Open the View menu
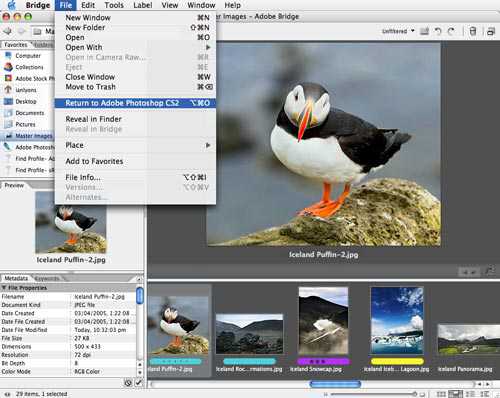Screen dimensions: 500x398 point(170,5)
